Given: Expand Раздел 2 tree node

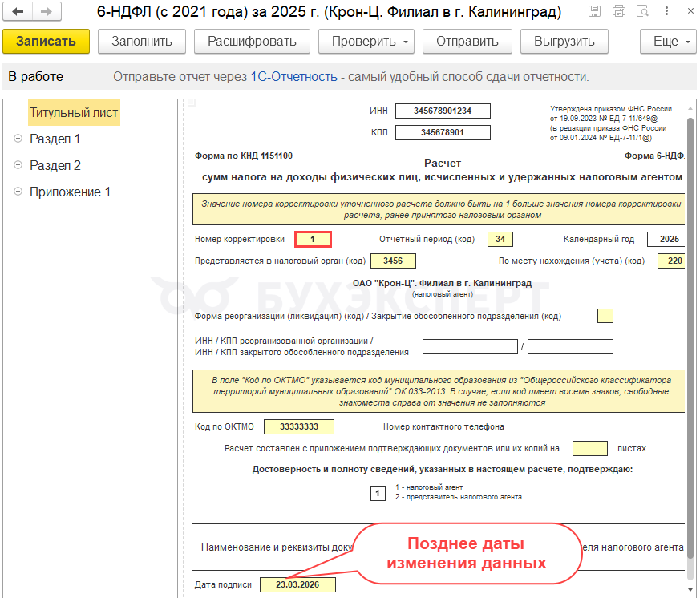Looking at the screenshot, I should tap(18, 165).
